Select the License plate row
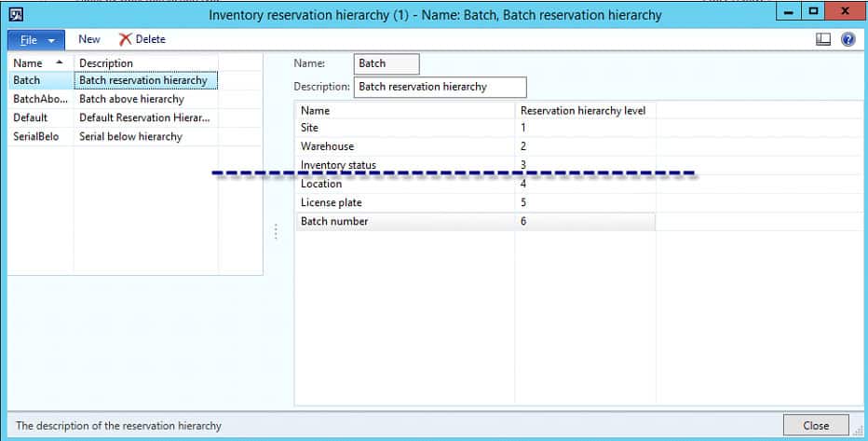The image size is (868, 441). [x=475, y=202]
